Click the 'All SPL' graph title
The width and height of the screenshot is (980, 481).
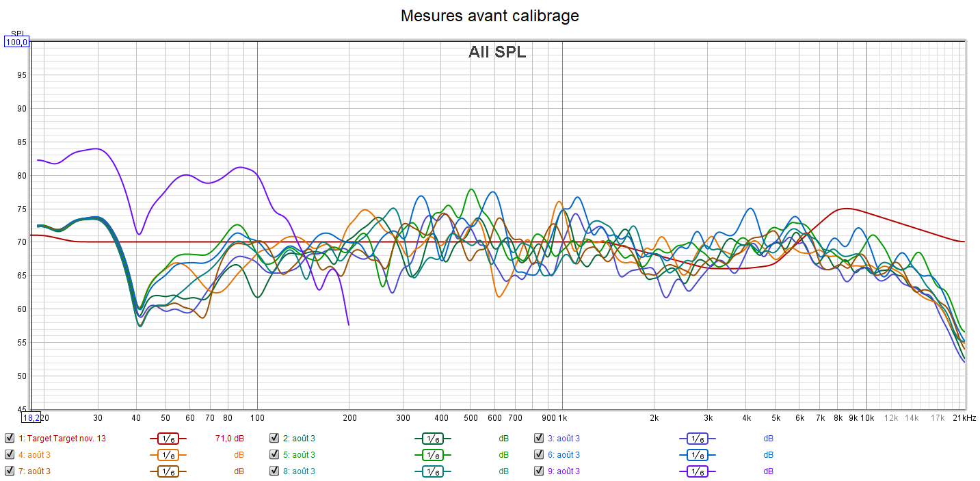497,52
